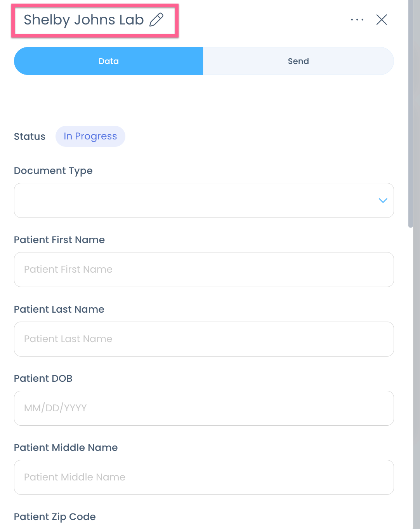The width and height of the screenshot is (420, 529).
Task: Click the Status label
Action: pos(30,137)
